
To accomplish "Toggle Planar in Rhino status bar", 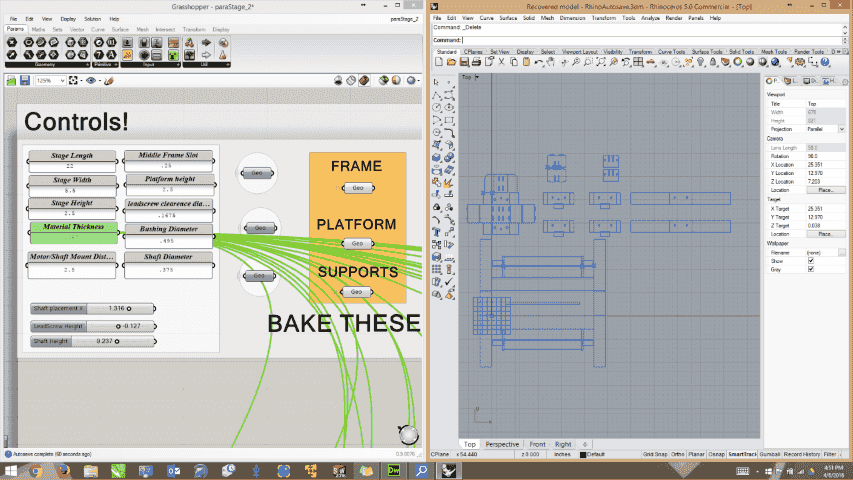I will (x=696, y=454).
